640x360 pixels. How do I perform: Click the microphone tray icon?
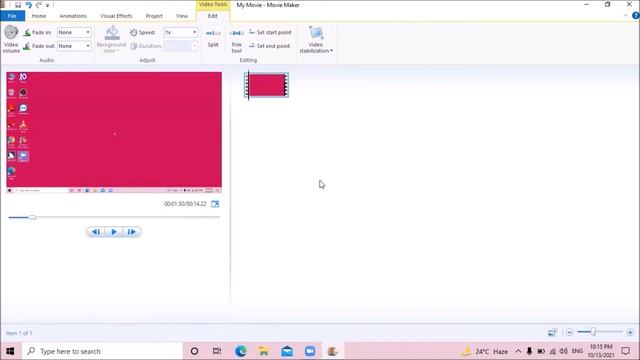pyautogui.click(x=529, y=351)
